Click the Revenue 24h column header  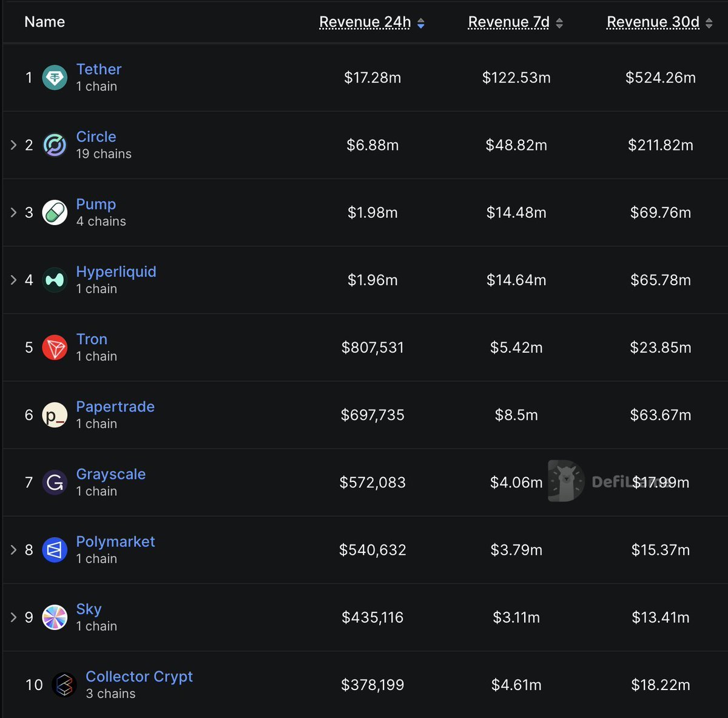365,22
